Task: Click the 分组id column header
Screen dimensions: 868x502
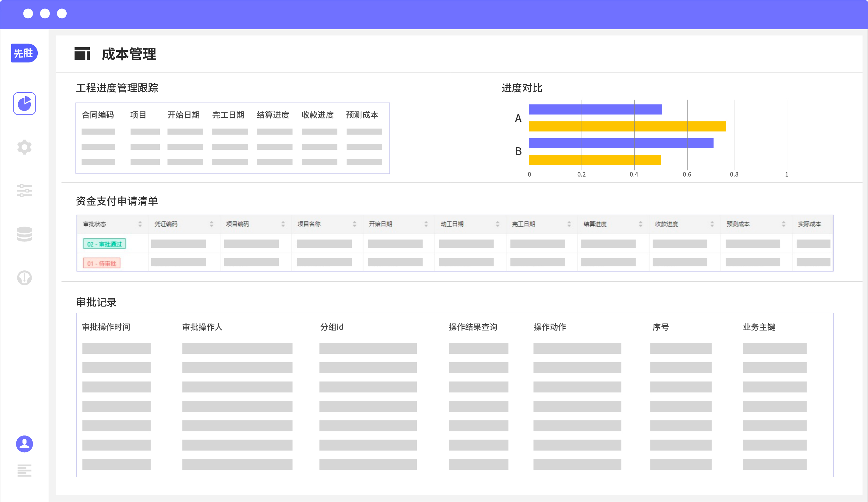Action: coord(332,327)
